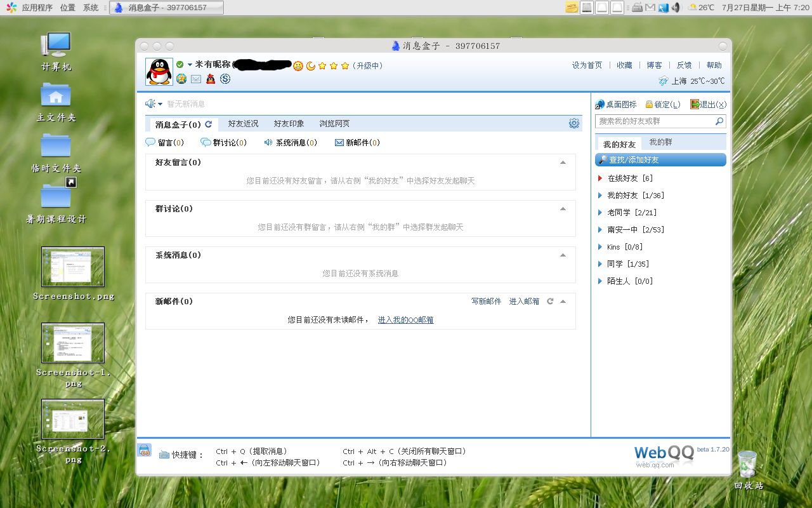Screen dimensions: 812x508
Task: Click the red QQ show figure icon
Action: (x=211, y=79)
